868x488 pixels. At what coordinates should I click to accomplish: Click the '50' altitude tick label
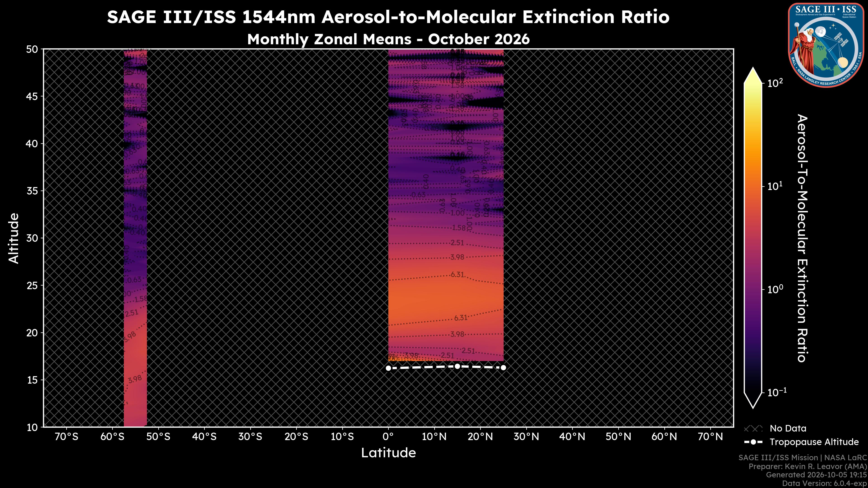[x=32, y=49]
